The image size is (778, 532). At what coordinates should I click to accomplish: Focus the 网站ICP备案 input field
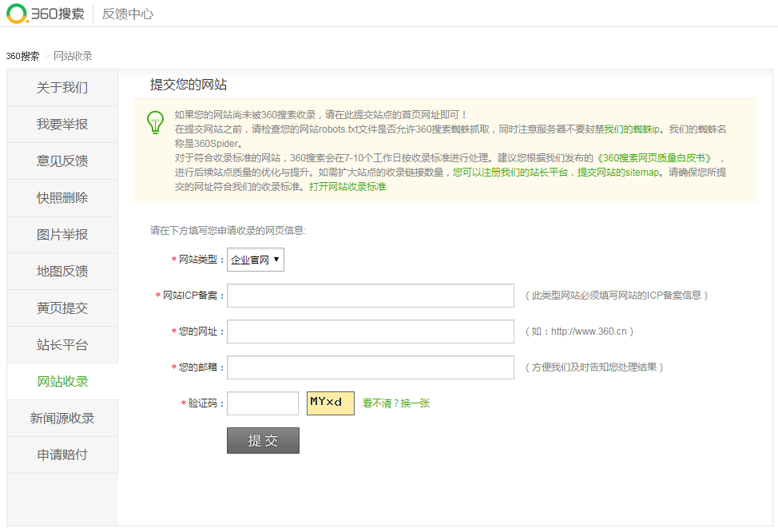370,296
